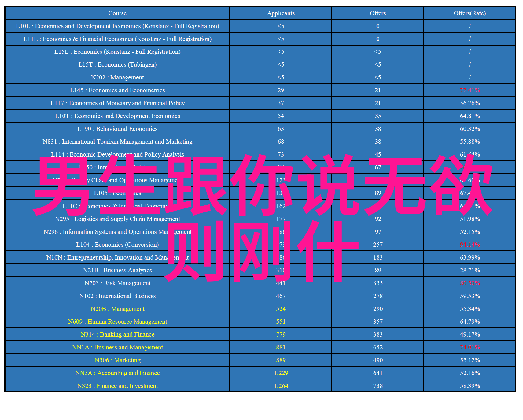The image size is (523, 420).
Task: Click the 55.34% rate cell
Action: (470, 309)
